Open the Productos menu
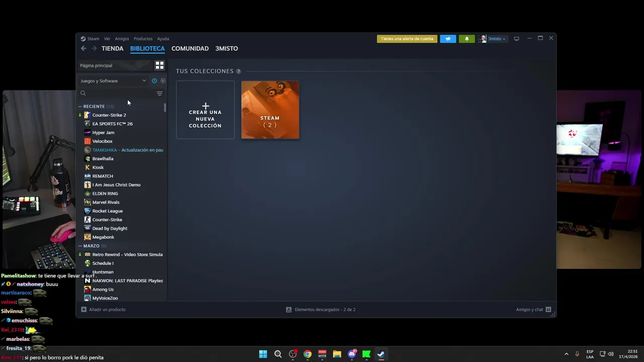Viewport: 644px width, 362px height. click(143, 39)
